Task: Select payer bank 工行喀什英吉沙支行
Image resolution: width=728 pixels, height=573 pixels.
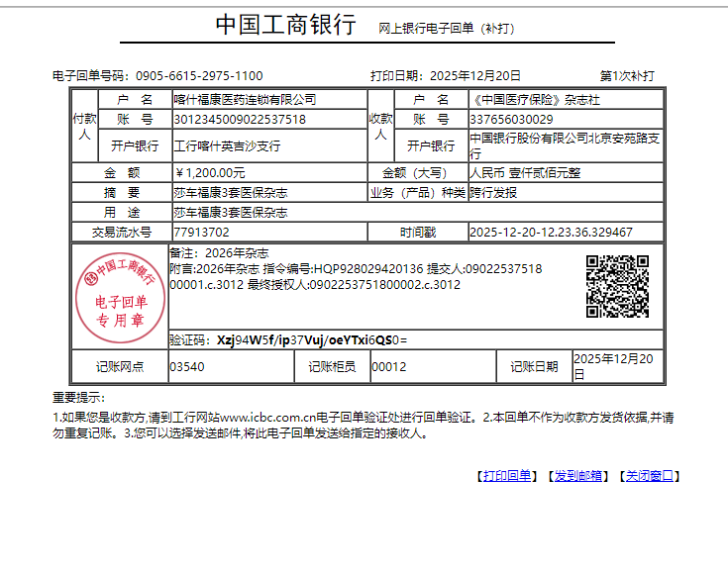Action: pos(227,145)
